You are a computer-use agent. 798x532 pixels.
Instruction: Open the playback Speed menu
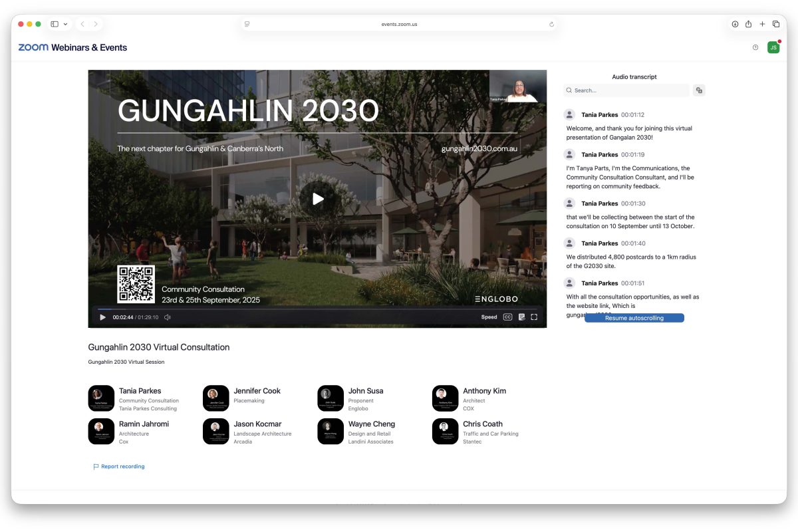(x=489, y=317)
